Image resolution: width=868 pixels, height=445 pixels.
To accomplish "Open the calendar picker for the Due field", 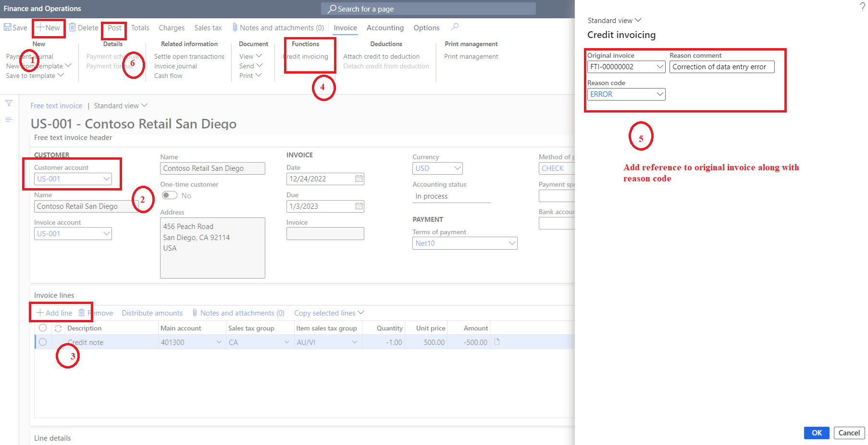I will pos(359,206).
